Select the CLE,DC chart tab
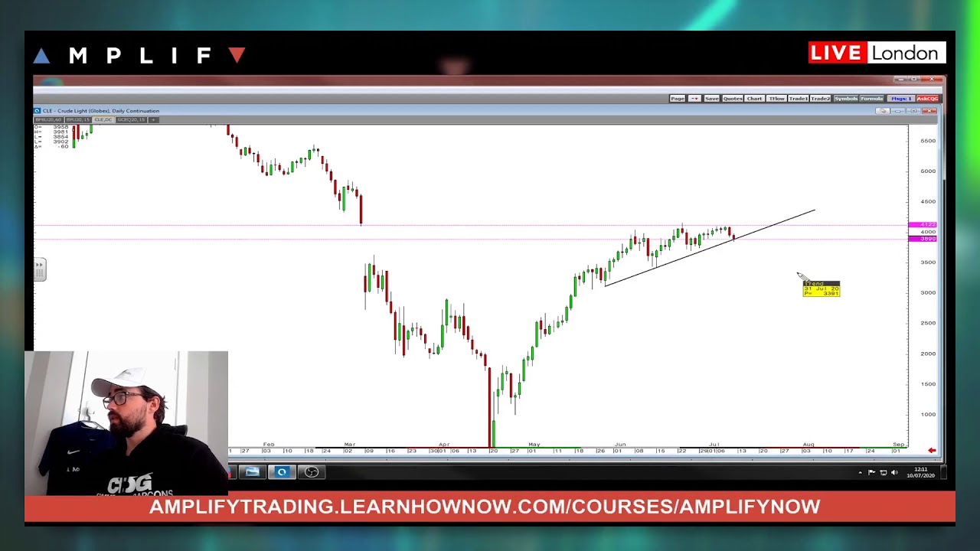This screenshot has width=980, height=551. [x=103, y=120]
